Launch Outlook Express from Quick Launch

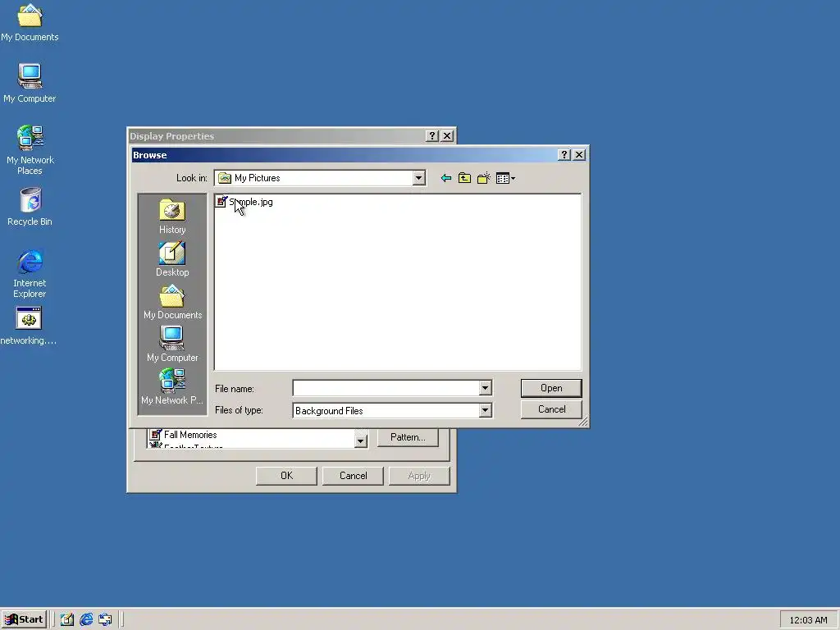tap(106, 619)
